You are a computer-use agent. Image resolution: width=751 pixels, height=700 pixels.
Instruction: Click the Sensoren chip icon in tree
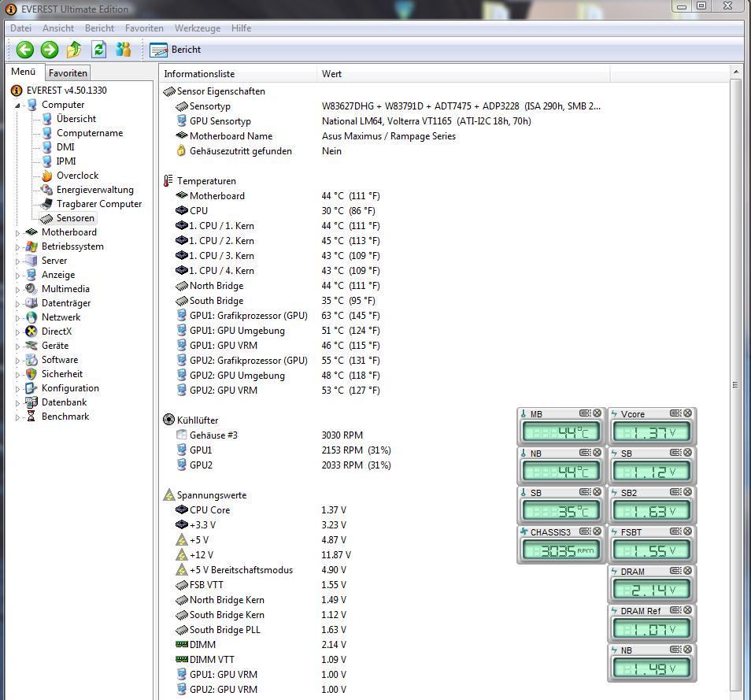[46, 218]
